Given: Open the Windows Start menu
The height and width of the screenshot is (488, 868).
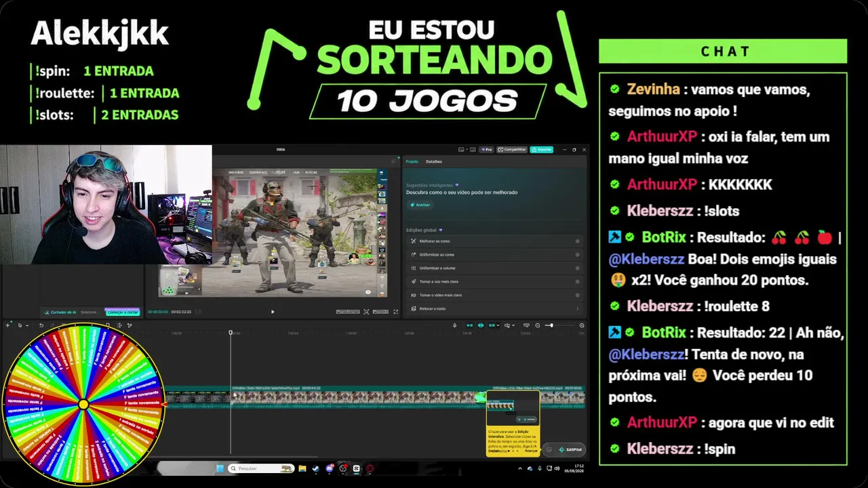Looking at the screenshot, I should pyautogui.click(x=220, y=468).
